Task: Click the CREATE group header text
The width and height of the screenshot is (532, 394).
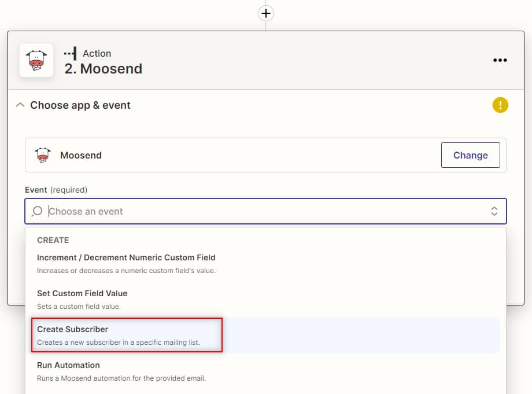Action: pyautogui.click(x=53, y=240)
